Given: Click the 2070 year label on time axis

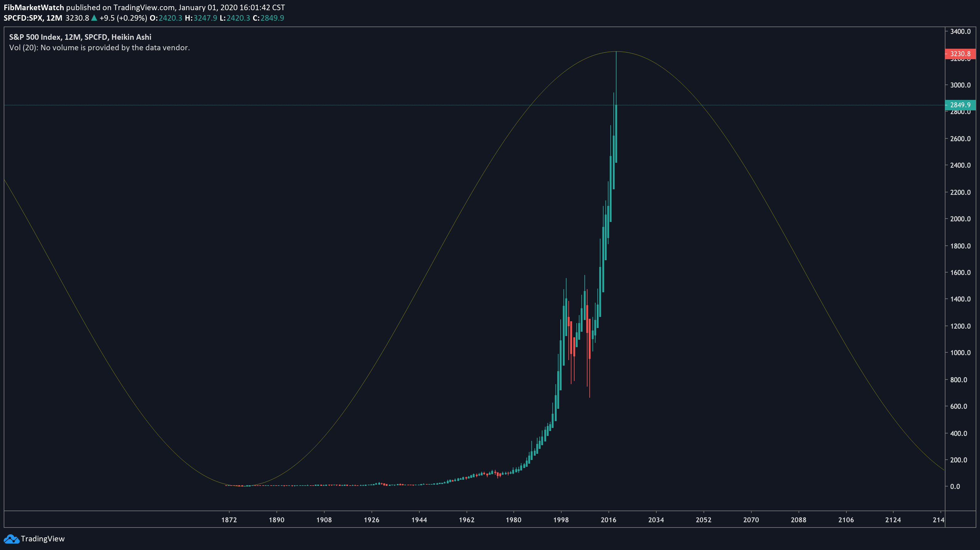Looking at the screenshot, I should [751, 520].
